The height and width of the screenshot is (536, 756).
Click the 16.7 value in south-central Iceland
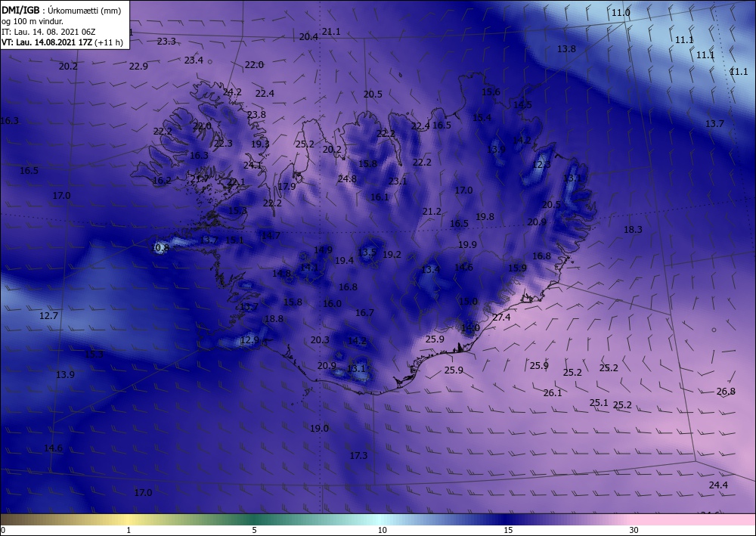364,313
